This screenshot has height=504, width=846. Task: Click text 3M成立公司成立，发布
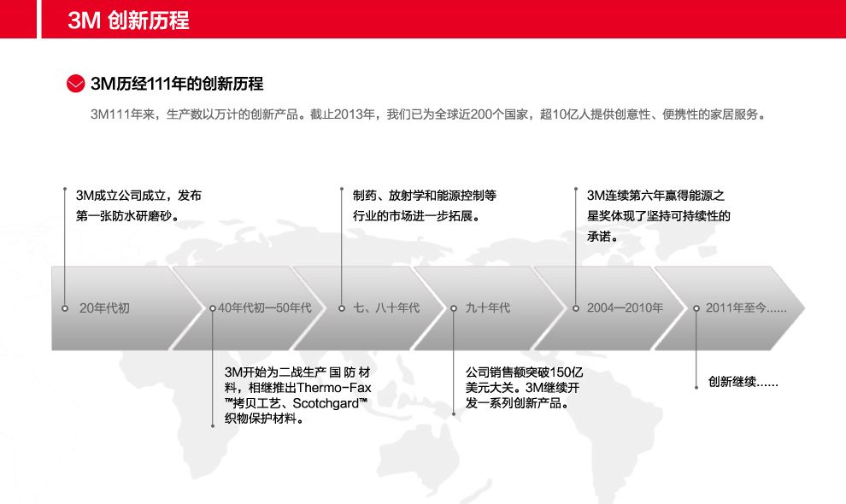click(138, 196)
